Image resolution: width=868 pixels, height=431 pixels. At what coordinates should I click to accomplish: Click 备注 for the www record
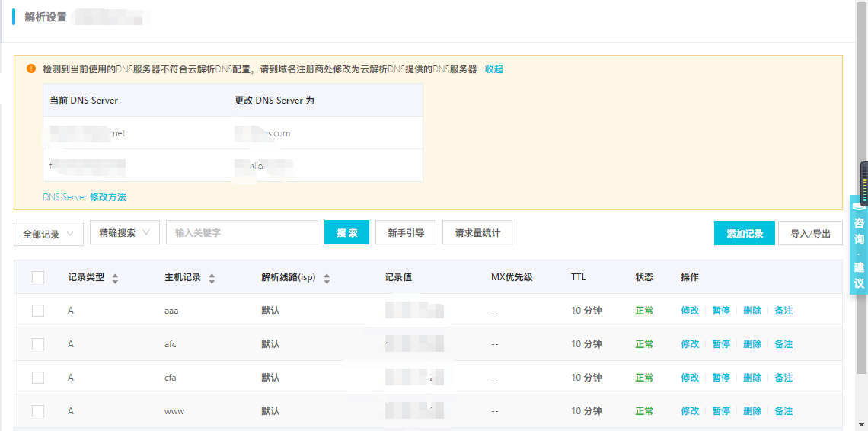pos(783,411)
